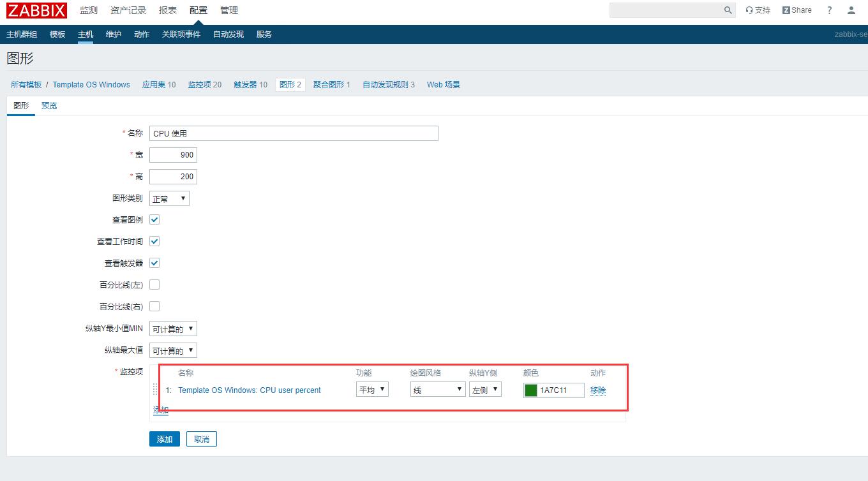This screenshot has width=868, height=481.
Task: Open the 监测 top menu
Action: tap(89, 10)
